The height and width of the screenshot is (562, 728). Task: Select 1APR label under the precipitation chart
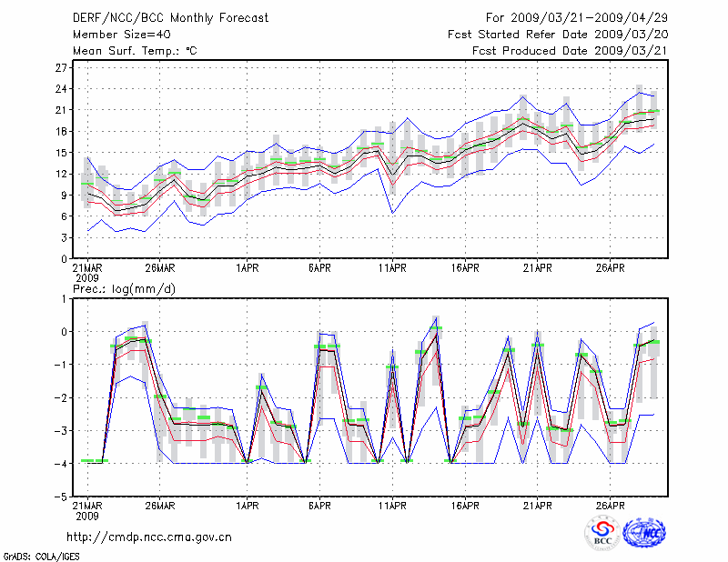click(x=246, y=506)
